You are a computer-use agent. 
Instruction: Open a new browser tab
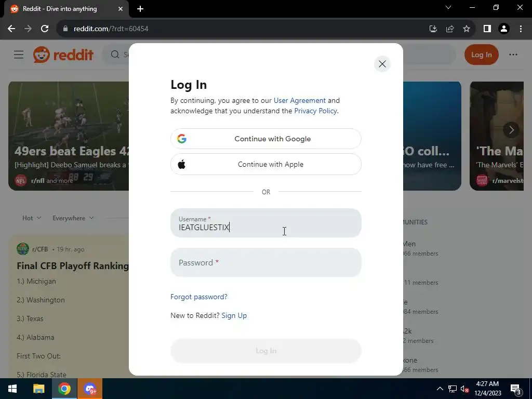pos(140,9)
